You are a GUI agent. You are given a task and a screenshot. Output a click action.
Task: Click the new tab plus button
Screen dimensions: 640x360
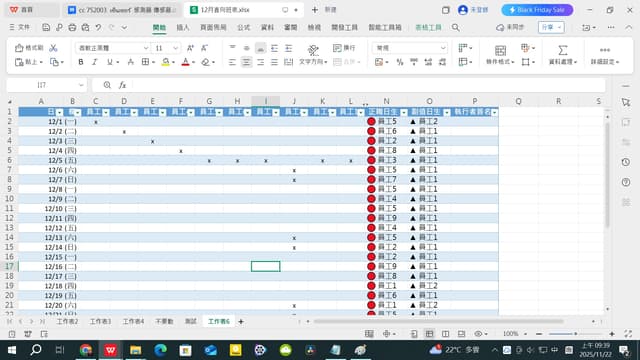click(315, 10)
